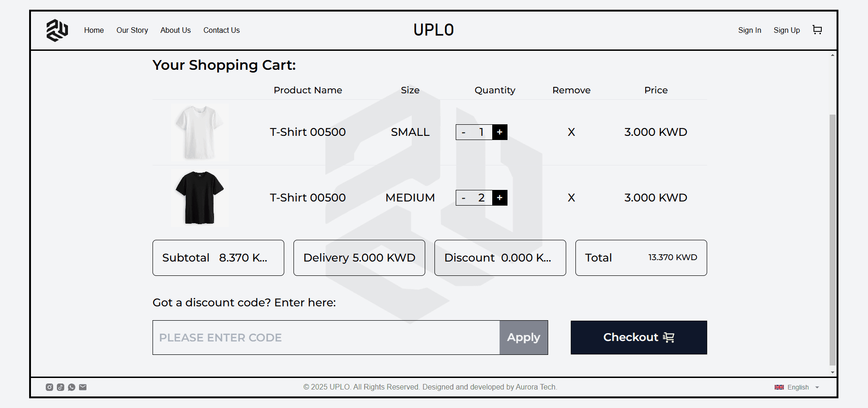
Task: Apply the discount code
Action: [523, 337]
